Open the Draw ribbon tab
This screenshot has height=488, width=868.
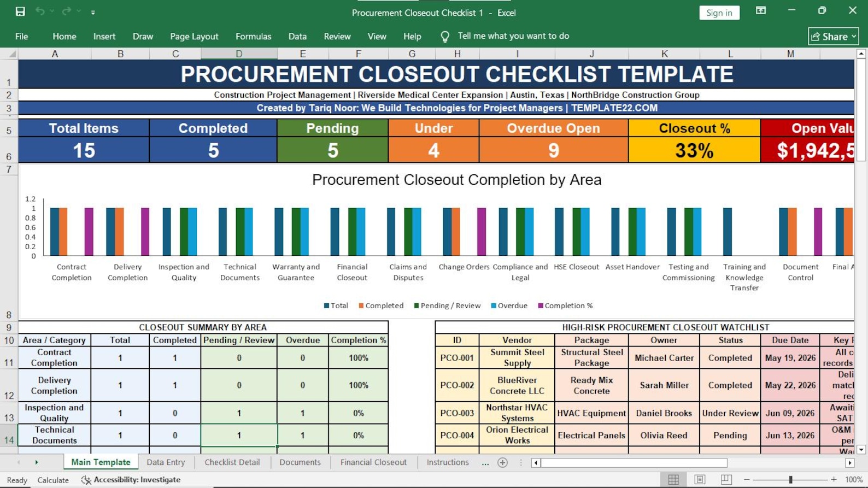143,36
